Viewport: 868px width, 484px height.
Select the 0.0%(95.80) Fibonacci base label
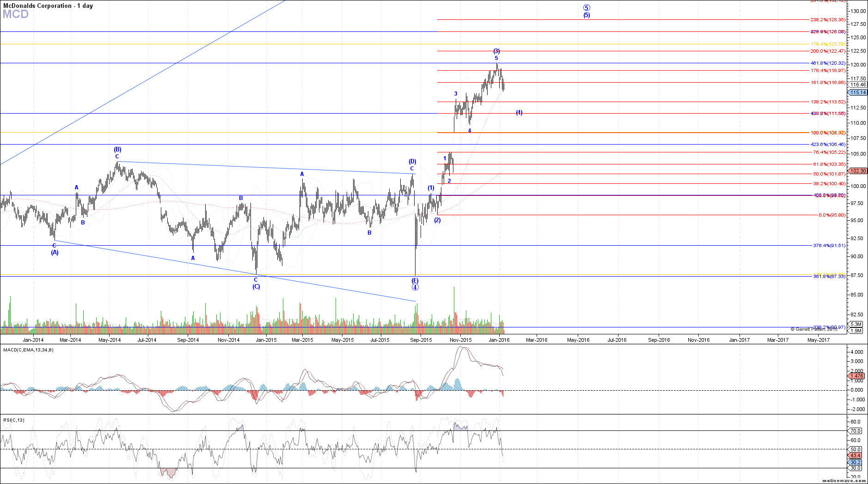[x=832, y=215]
